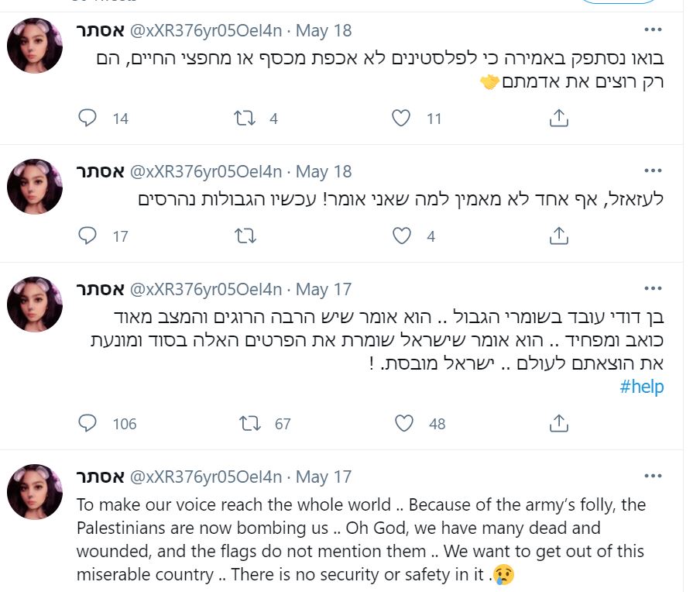Share the #help tweet
Screen dimensions: 700x592
coord(558,423)
